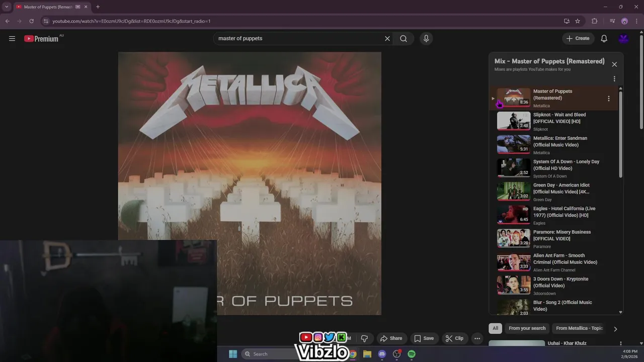Image resolution: width=644 pixels, height=362 pixels.
Task: View site information icon in address bar
Action: click(x=45, y=21)
